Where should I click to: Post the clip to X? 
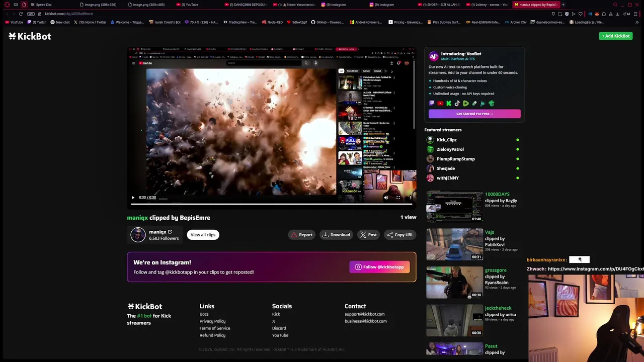(368, 235)
